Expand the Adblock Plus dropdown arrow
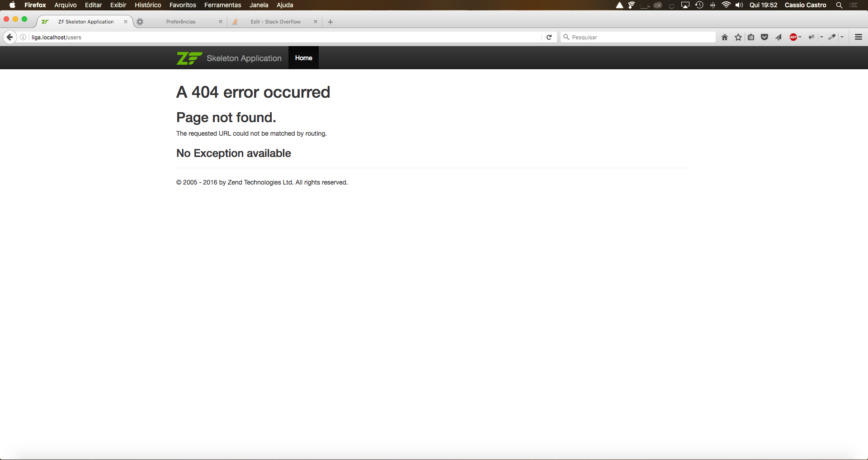The height and width of the screenshot is (460, 868). tap(800, 37)
